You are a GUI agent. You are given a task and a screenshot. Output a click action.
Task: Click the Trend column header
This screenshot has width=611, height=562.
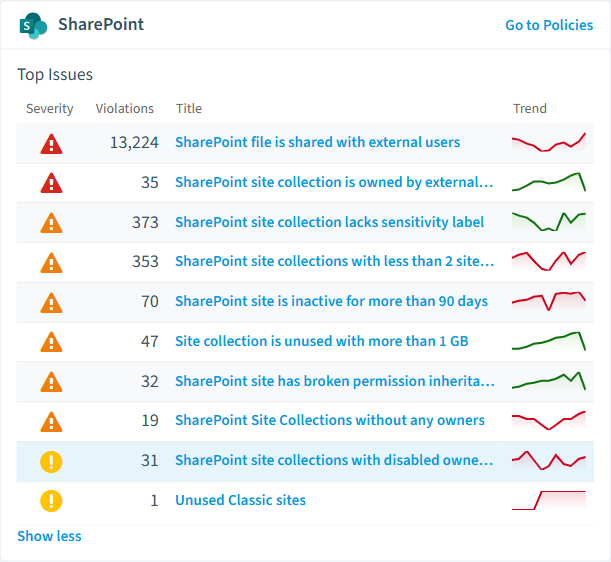point(530,108)
